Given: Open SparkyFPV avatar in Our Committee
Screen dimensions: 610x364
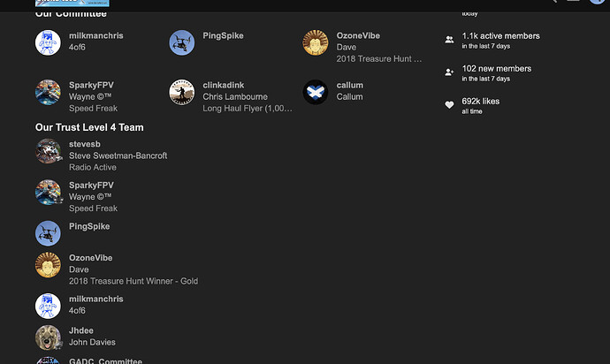Looking at the screenshot, I should coord(48,92).
